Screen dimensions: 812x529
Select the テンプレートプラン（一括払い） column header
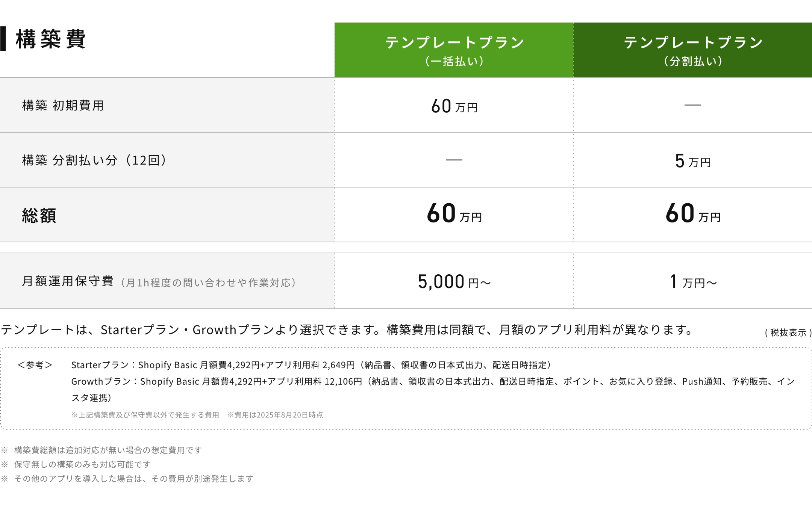tap(454, 50)
